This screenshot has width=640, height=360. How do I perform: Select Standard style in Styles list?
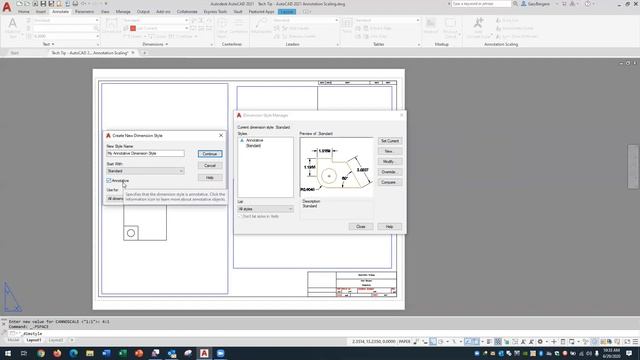pyautogui.click(x=253, y=146)
